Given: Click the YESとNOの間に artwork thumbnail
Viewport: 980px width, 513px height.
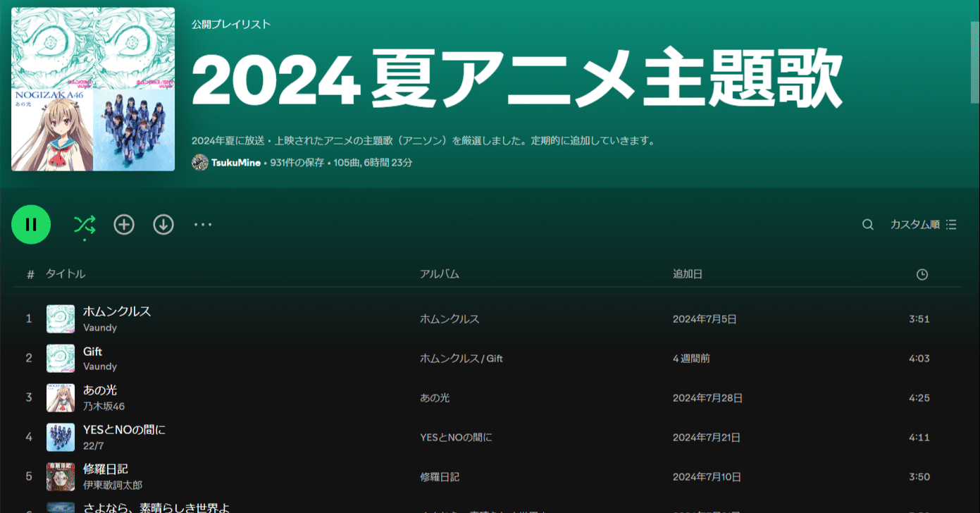Looking at the screenshot, I should point(61,437).
